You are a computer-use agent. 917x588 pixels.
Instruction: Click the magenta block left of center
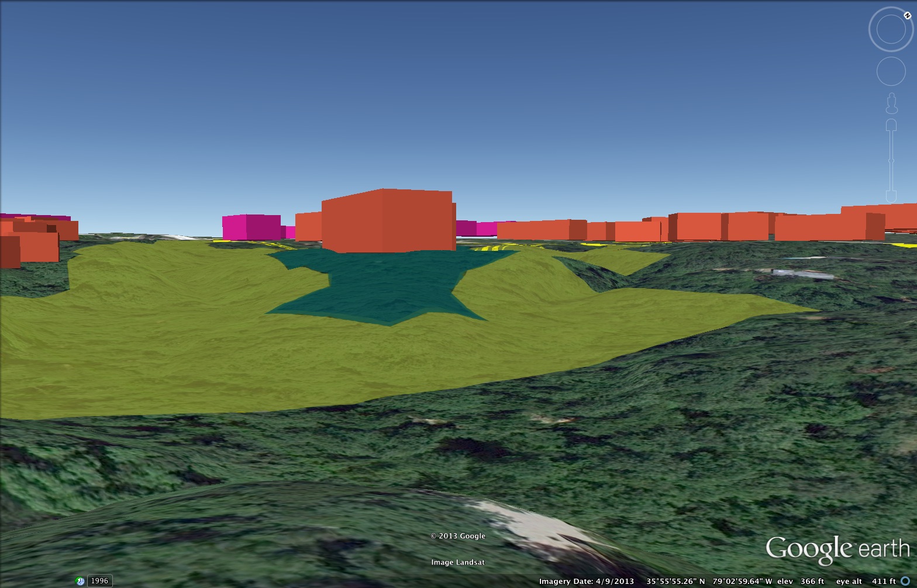point(243,227)
